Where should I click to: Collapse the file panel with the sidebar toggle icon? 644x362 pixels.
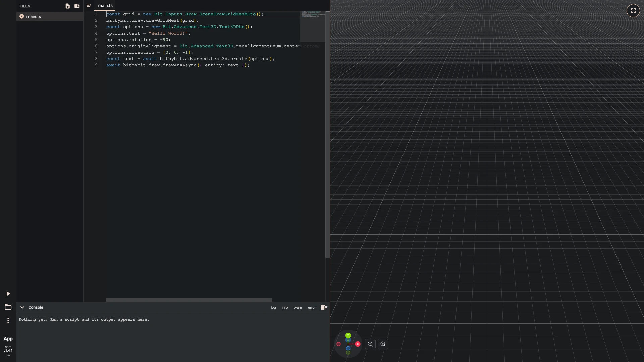pos(89,5)
